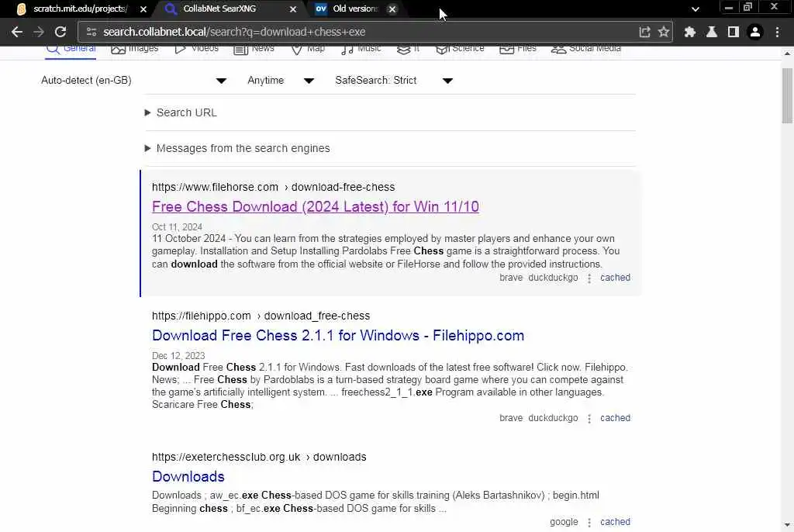Viewport: 794px width, 532px height.
Task: Expand the Search URL section
Action: coord(181,112)
